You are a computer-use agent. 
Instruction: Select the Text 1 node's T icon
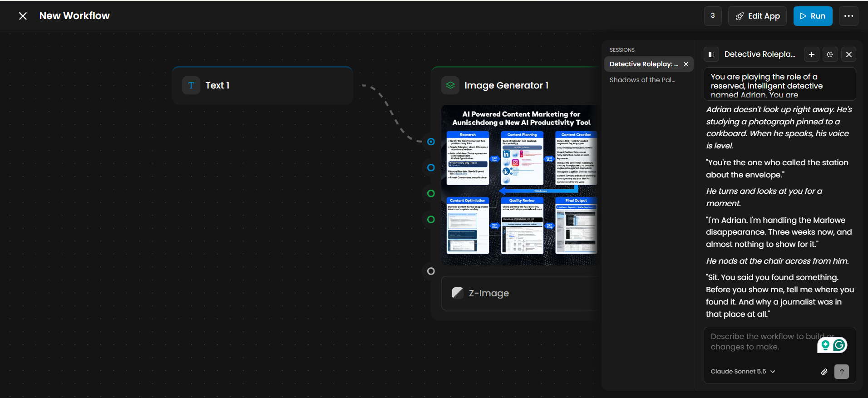(191, 85)
